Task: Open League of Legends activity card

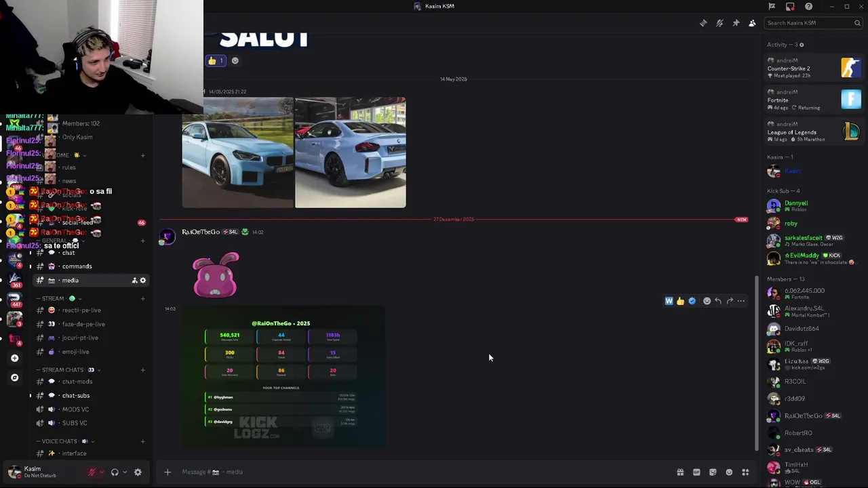Action: [814, 131]
